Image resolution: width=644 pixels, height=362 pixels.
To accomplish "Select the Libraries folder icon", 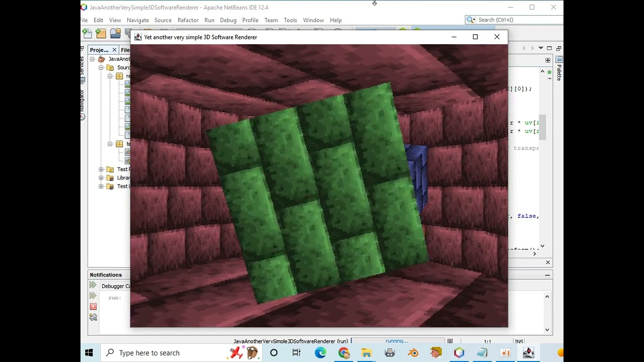I will point(110,178).
